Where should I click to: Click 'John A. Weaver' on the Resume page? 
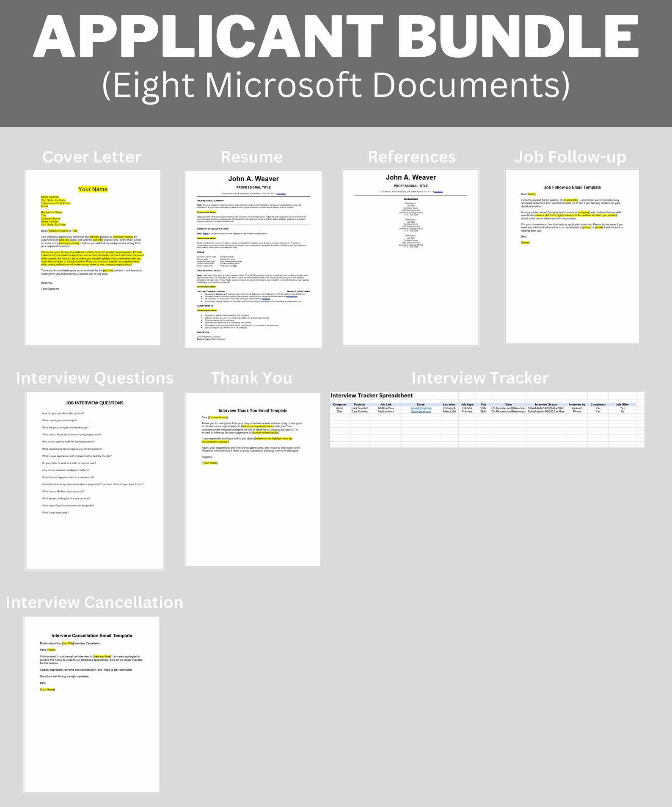253,179
